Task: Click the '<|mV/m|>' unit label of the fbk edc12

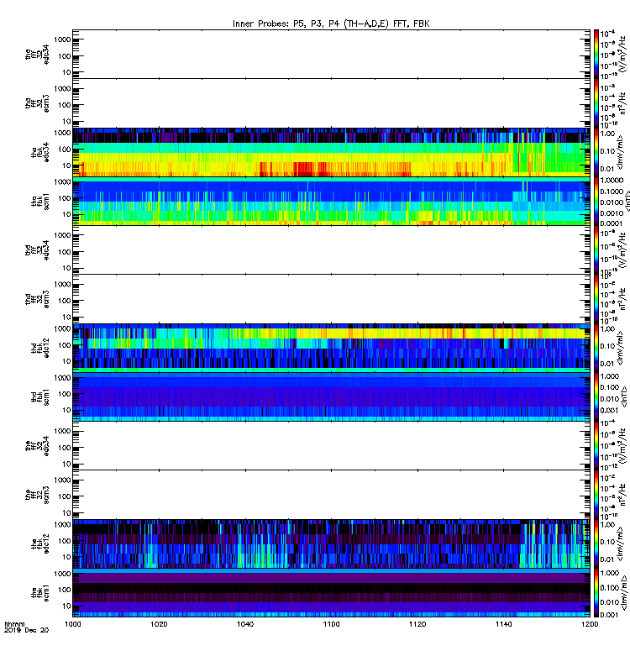Action: pyautogui.click(x=622, y=544)
